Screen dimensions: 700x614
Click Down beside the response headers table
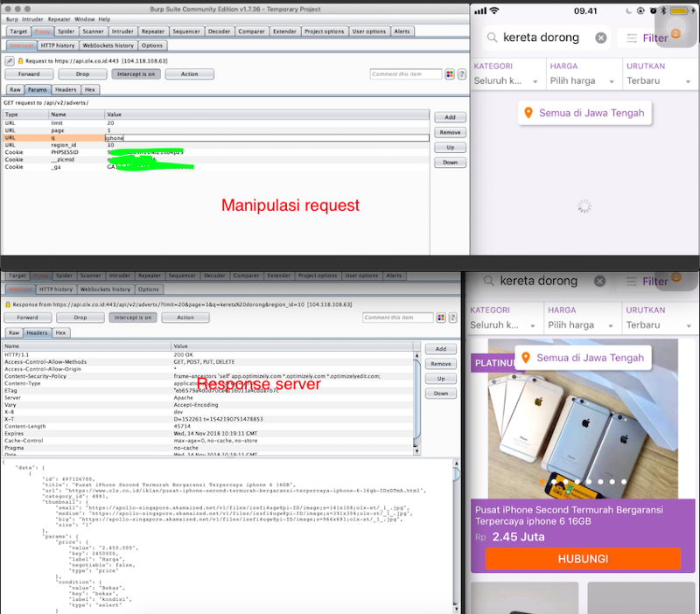(441, 394)
